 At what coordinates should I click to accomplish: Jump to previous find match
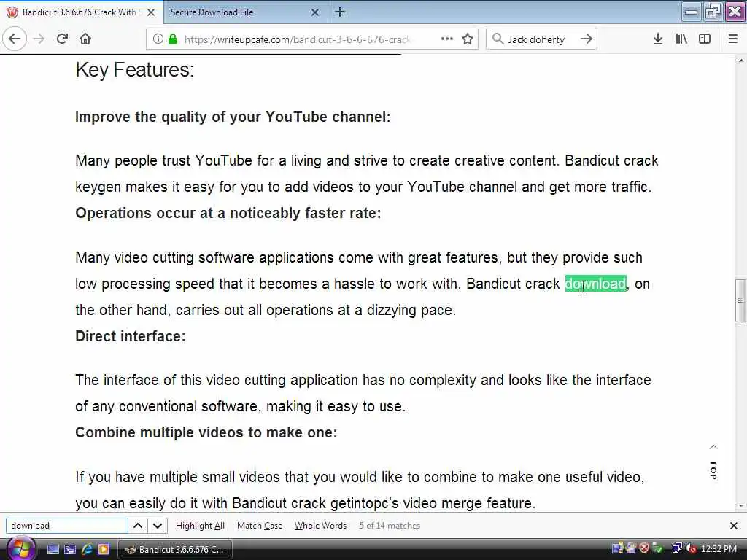point(138,526)
